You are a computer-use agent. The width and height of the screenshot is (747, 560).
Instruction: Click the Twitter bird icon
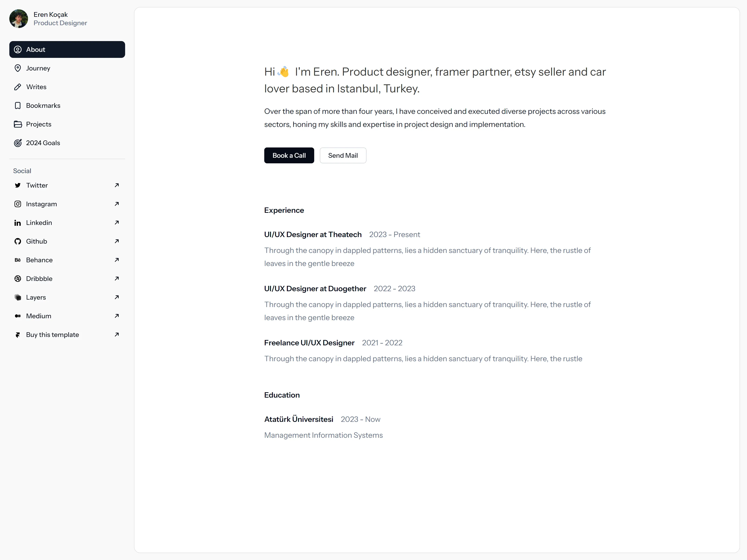pos(18,185)
